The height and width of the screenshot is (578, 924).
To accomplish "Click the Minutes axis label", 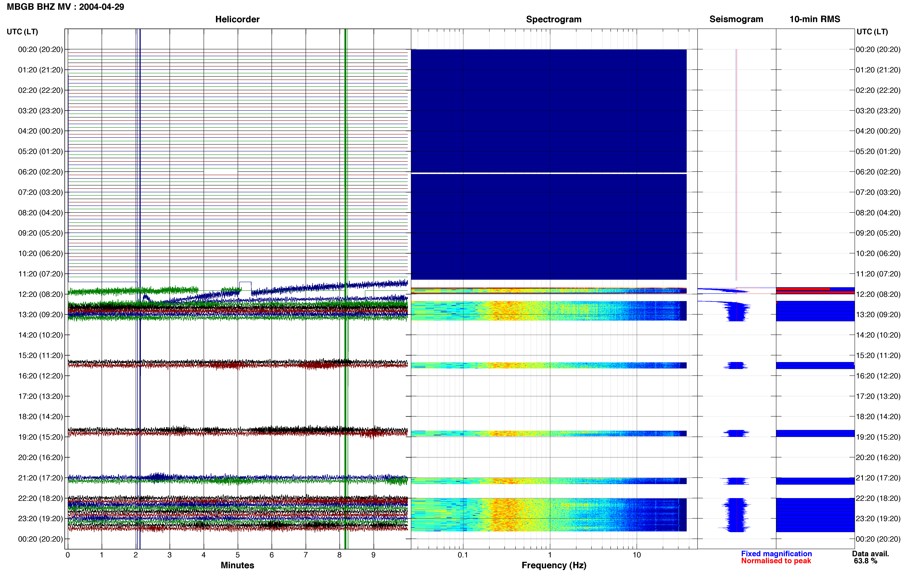I will tap(237, 565).
